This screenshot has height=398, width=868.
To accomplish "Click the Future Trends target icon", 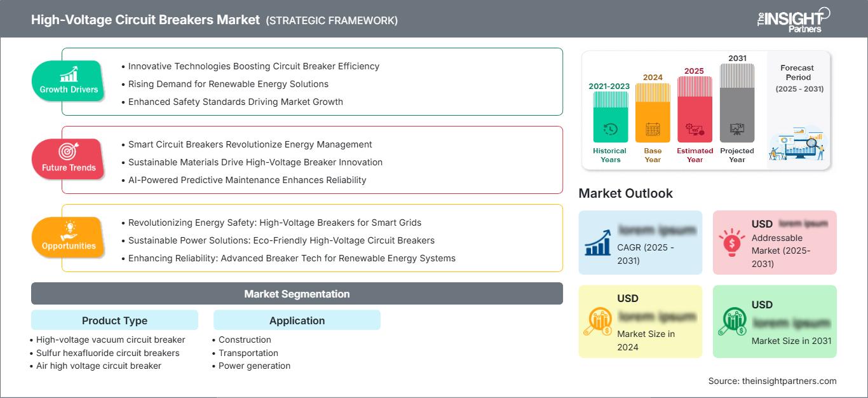I will pyautogui.click(x=69, y=151).
